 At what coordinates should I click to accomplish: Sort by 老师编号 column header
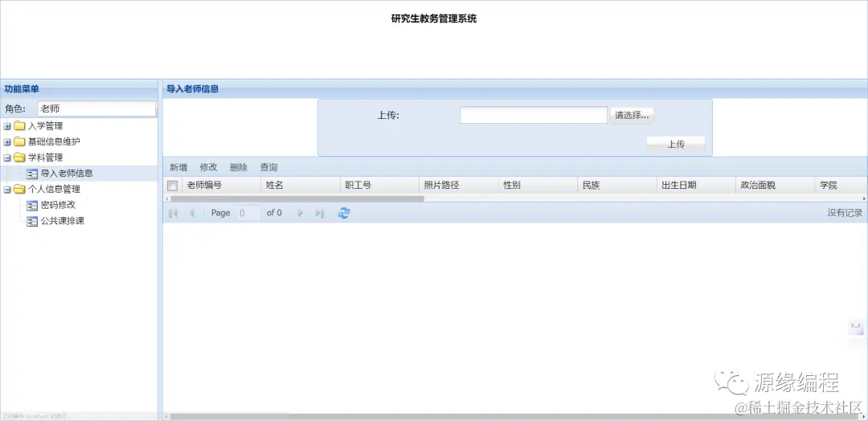(x=222, y=186)
